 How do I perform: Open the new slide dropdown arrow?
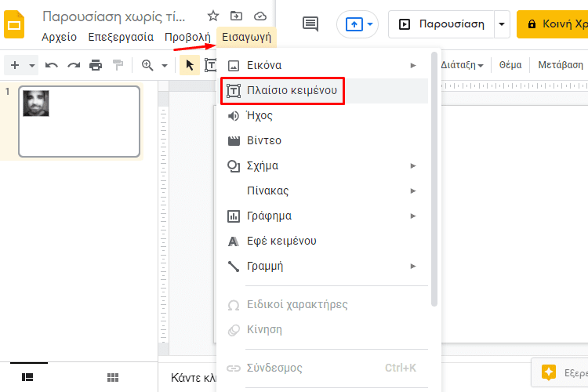coord(32,66)
